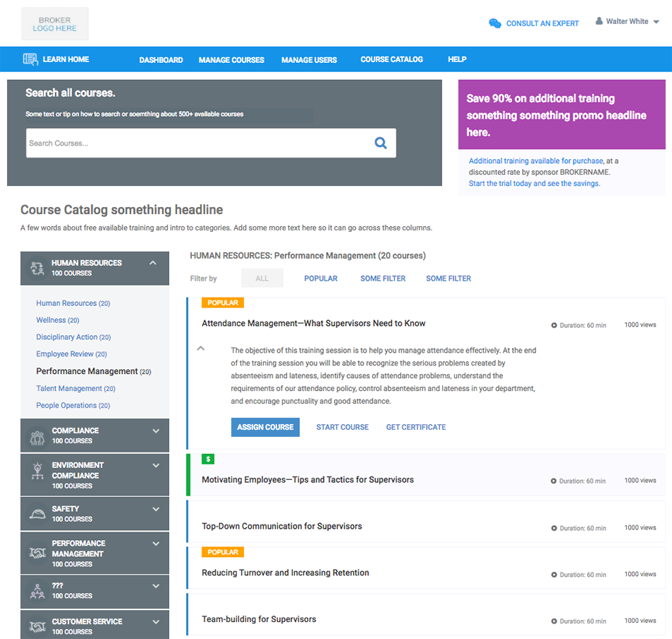Image resolution: width=672 pixels, height=639 pixels.
Task: Filter courses by POPULAR
Action: (320, 279)
